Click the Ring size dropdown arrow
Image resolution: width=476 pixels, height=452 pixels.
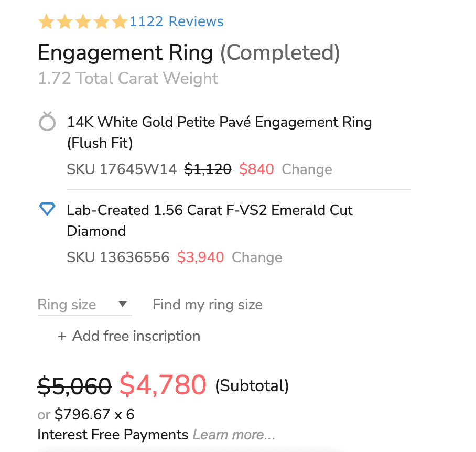123,304
